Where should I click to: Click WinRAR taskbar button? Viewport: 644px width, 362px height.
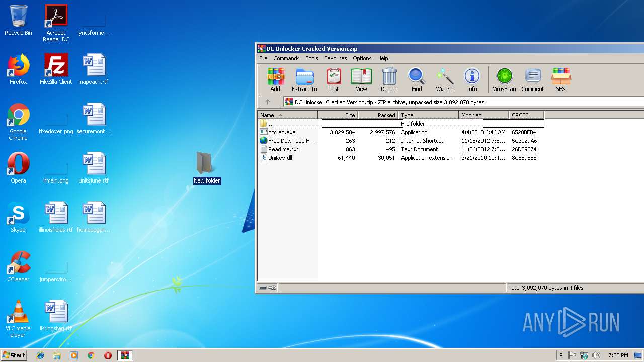click(125, 355)
